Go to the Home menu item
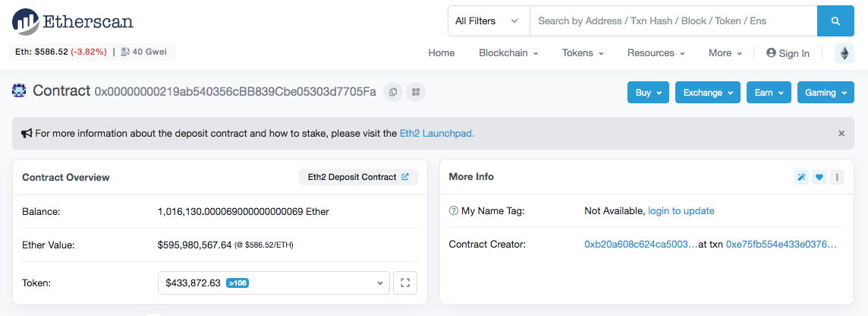Screen dimensions: 868x316 click(x=442, y=53)
